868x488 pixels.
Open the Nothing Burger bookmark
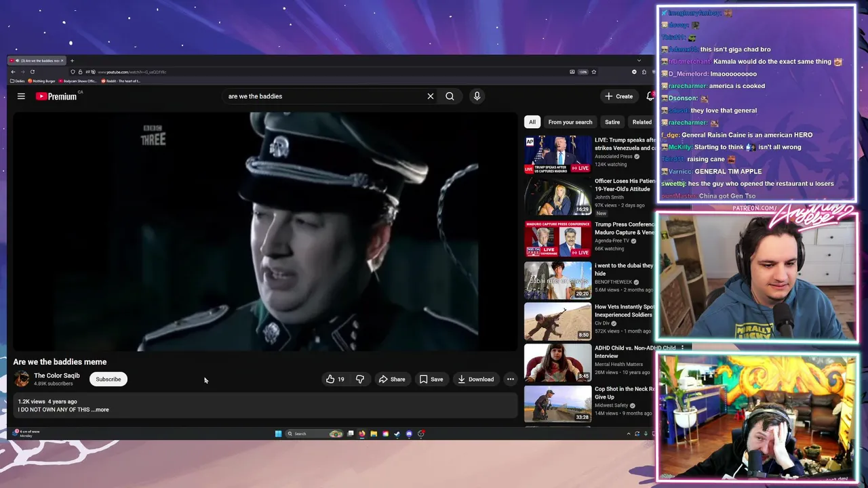41,81
